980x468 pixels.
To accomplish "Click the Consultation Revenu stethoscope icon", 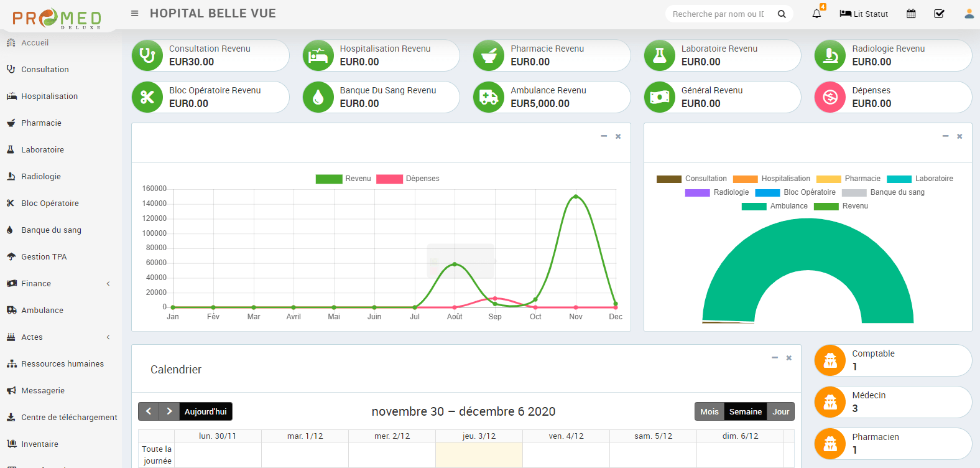I will click(x=147, y=55).
